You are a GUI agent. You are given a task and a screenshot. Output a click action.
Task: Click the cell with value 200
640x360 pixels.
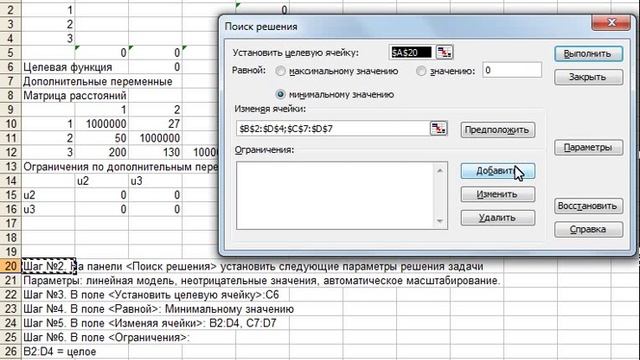pyautogui.click(x=102, y=152)
